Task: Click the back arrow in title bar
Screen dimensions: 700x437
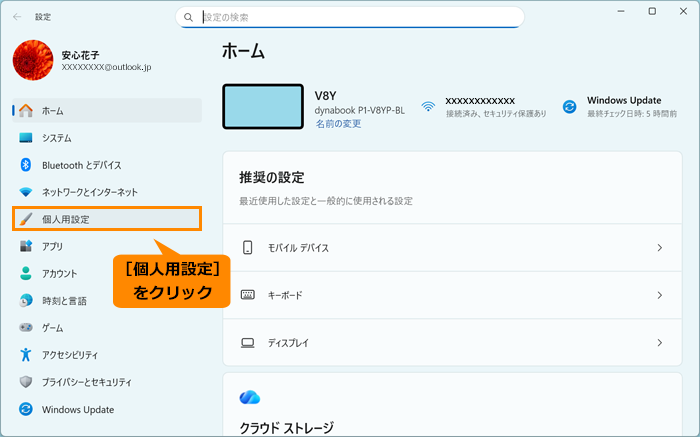Action: click(x=17, y=17)
